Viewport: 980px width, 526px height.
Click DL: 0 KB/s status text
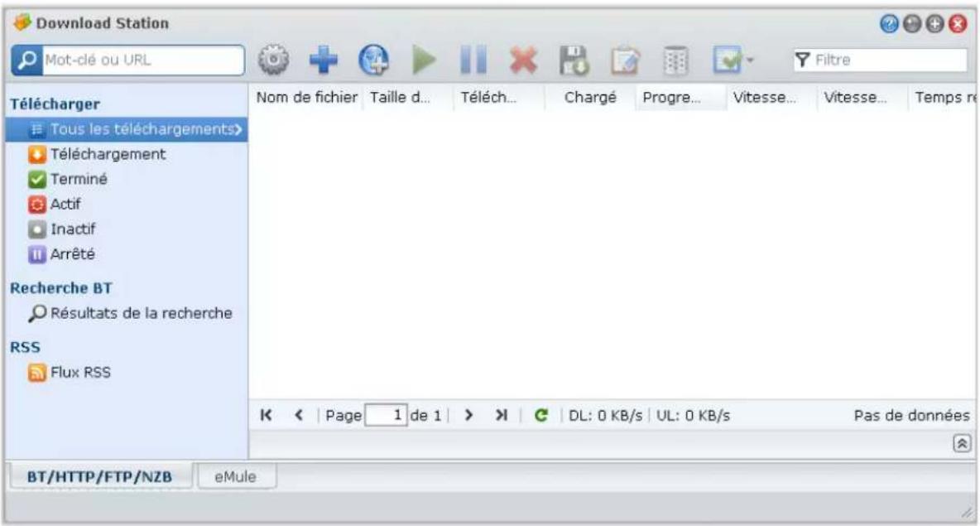[x=605, y=416]
